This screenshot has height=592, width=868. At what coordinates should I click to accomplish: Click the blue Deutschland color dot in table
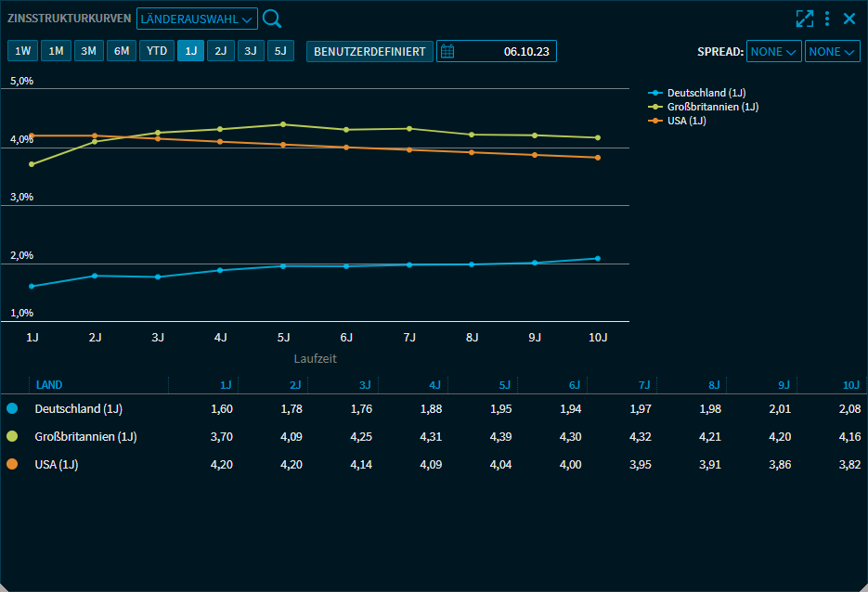pos(12,408)
